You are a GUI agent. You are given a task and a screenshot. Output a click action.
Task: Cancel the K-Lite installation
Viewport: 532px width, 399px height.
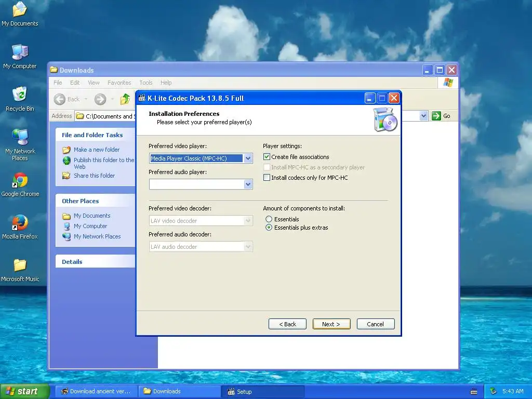click(x=375, y=324)
